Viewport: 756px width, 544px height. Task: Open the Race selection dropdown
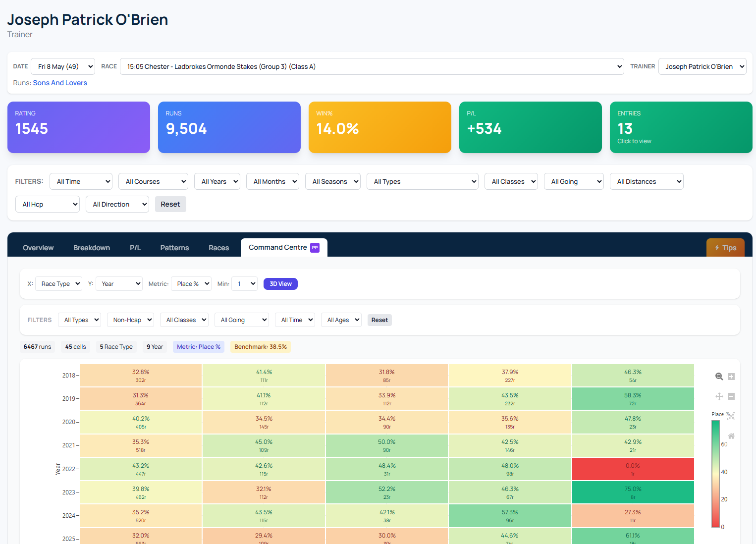[372, 66]
